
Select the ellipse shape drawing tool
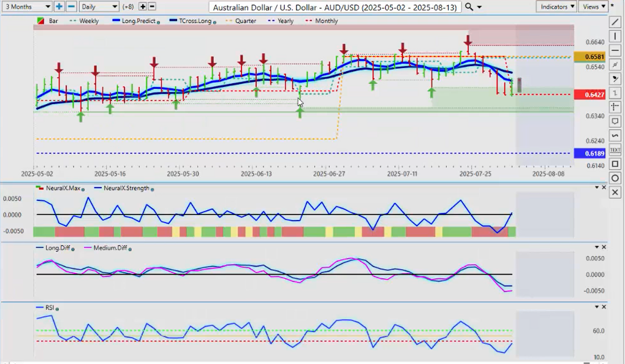(x=615, y=178)
